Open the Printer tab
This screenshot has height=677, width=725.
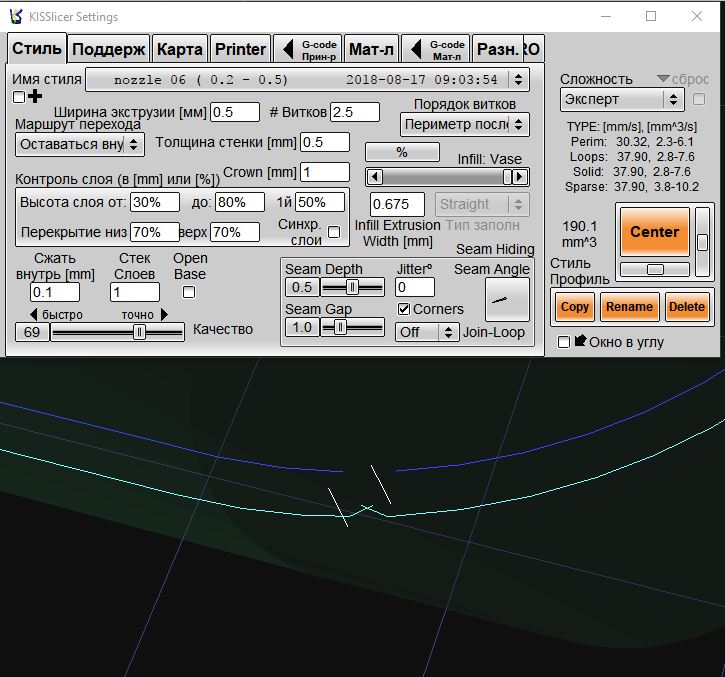tap(241, 49)
